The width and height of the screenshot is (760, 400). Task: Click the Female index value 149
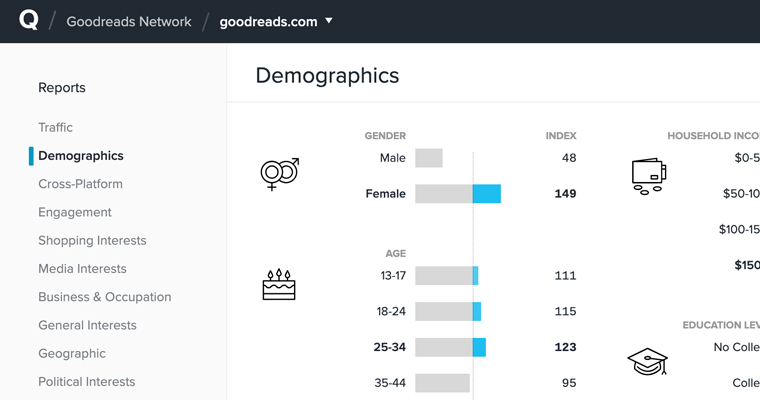click(x=566, y=194)
